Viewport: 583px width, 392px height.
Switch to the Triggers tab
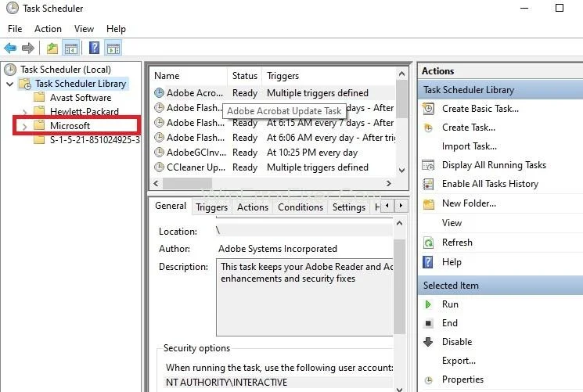pos(211,207)
